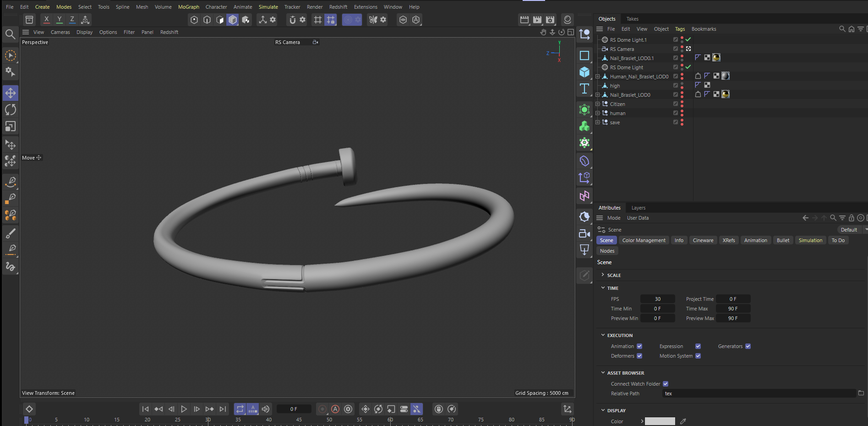The width and height of the screenshot is (868, 426).
Task: Switch to the Takes tab
Action: pyautogui.click(x=632, y=19)
